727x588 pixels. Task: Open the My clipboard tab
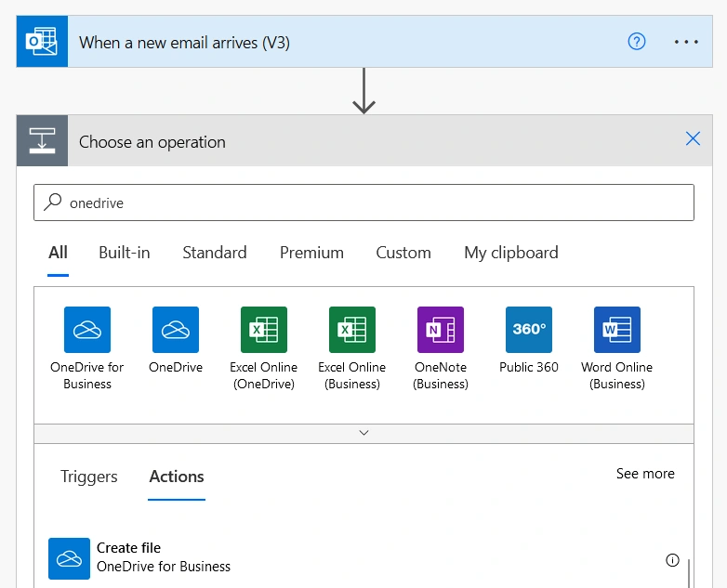click(511, 253)
